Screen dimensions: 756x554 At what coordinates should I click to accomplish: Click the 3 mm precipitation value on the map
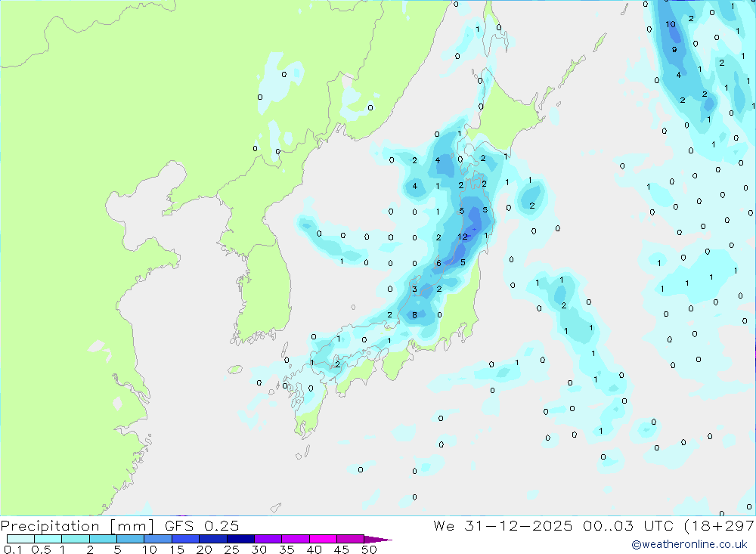tap(414, 289)
